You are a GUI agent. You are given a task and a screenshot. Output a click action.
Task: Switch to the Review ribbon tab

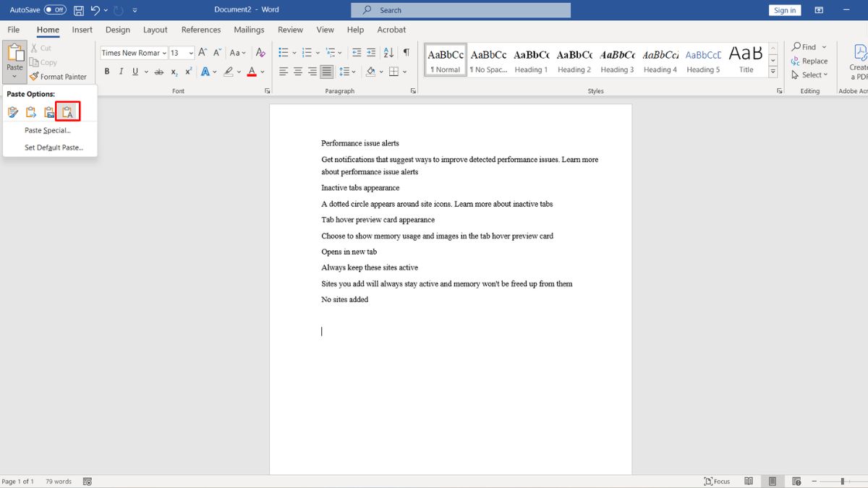(290, 30)
